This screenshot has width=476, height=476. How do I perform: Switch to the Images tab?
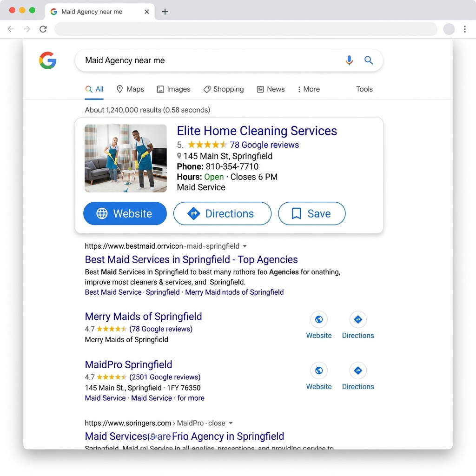point(174,89)
